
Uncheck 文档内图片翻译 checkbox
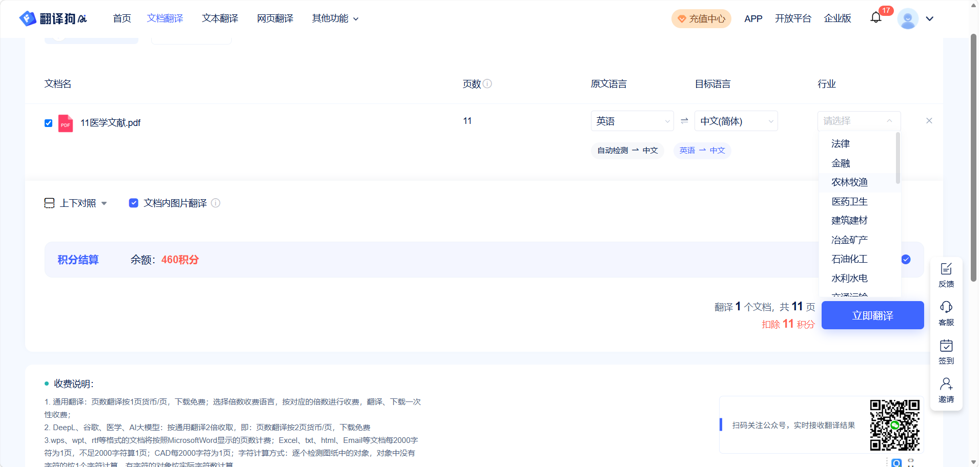133,203
